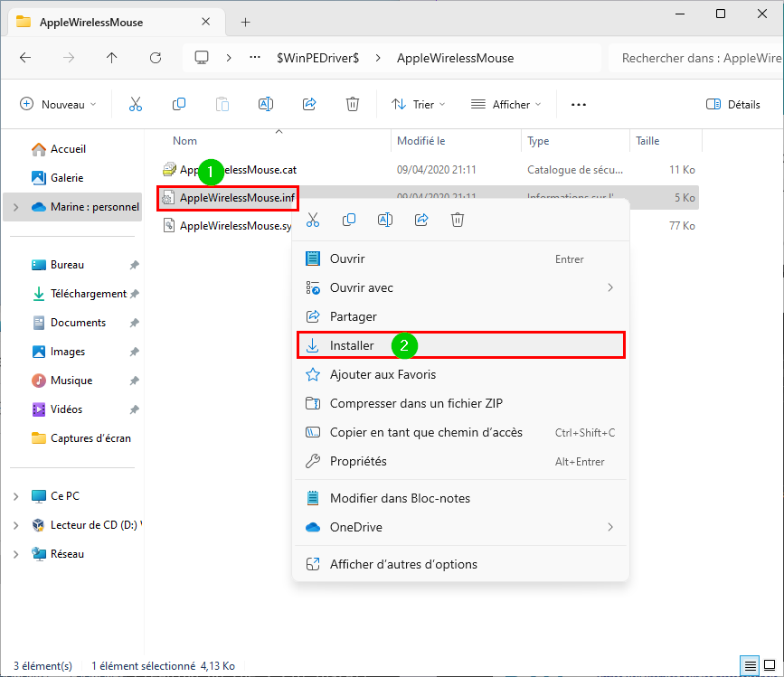
Task: Expand the Ce PC tree node
Action: (16, 496)
